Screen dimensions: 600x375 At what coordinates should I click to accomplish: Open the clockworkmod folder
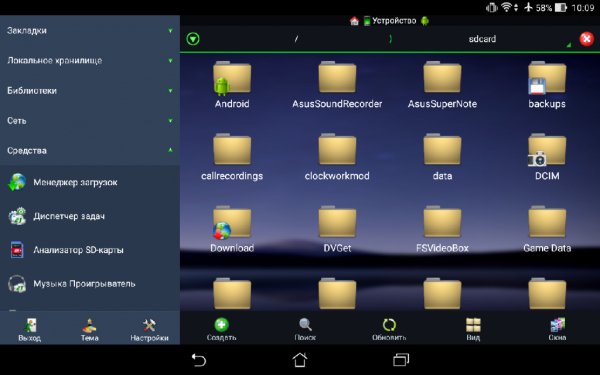point(337,157)
